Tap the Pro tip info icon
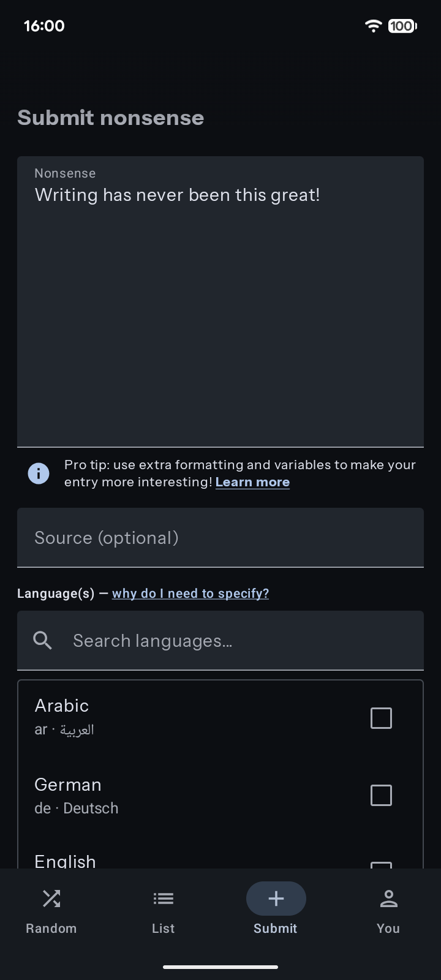Viewport: 441px width, 980px height. (39, 473)
